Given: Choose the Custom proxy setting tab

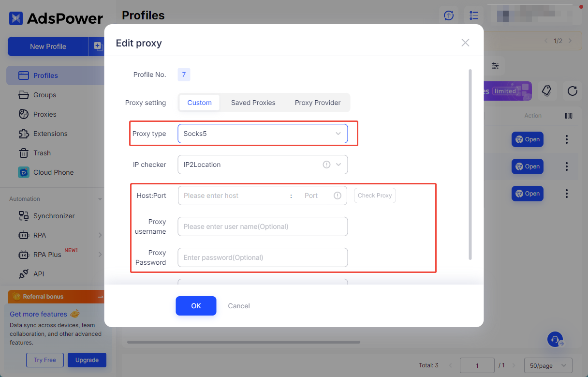Looking at the screenshot, I should [199, 103].
